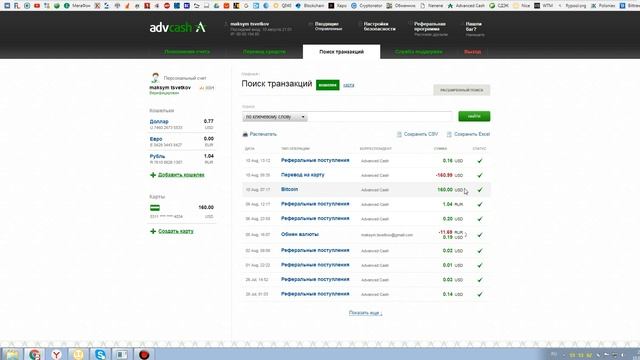Click the green Найти search button

click(474, 116)
